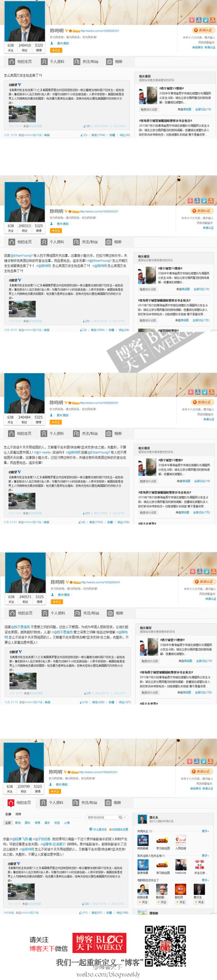Screen dimensions: 217x980
Task: Select 原创 filter in the 239799 fans screenshot
Action: pos(18,823)
